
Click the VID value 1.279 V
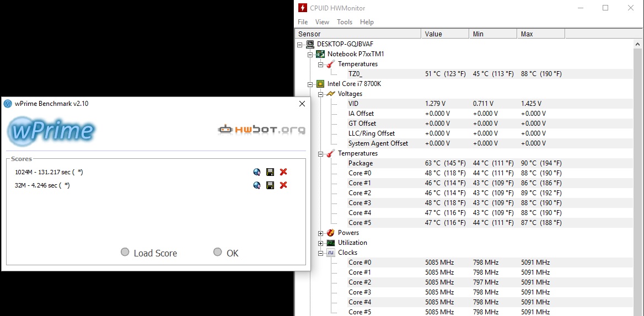[x=436, y=104]
